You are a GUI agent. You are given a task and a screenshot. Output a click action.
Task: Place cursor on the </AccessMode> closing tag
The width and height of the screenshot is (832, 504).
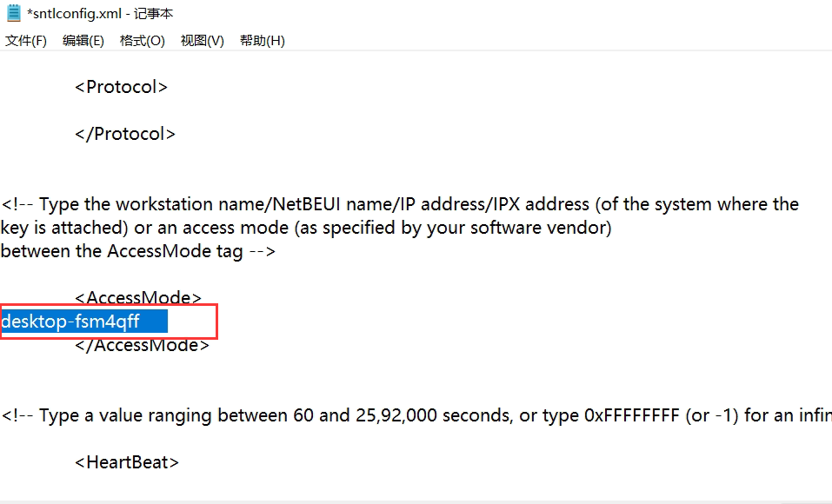(142, 345)
